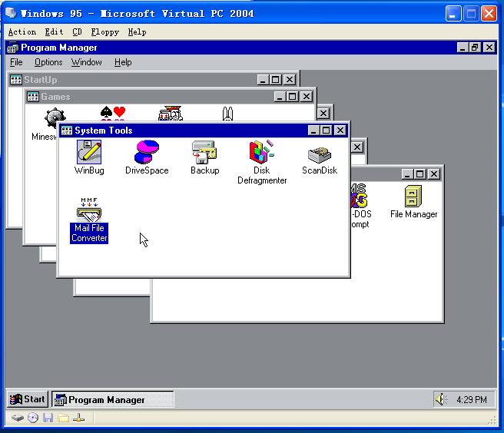Click the shared folder status icon in Virtual PC
Viewport: 504px width, 433px height.
tap(63, 418)
